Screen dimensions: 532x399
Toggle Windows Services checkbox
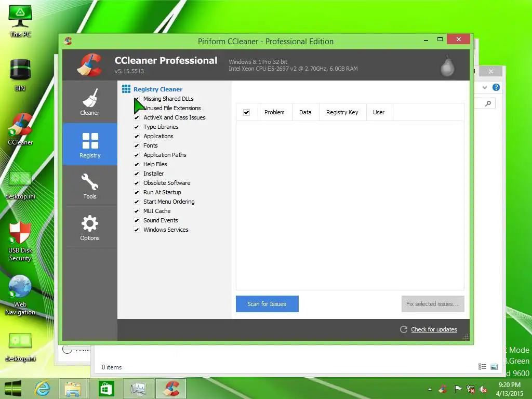137,230
